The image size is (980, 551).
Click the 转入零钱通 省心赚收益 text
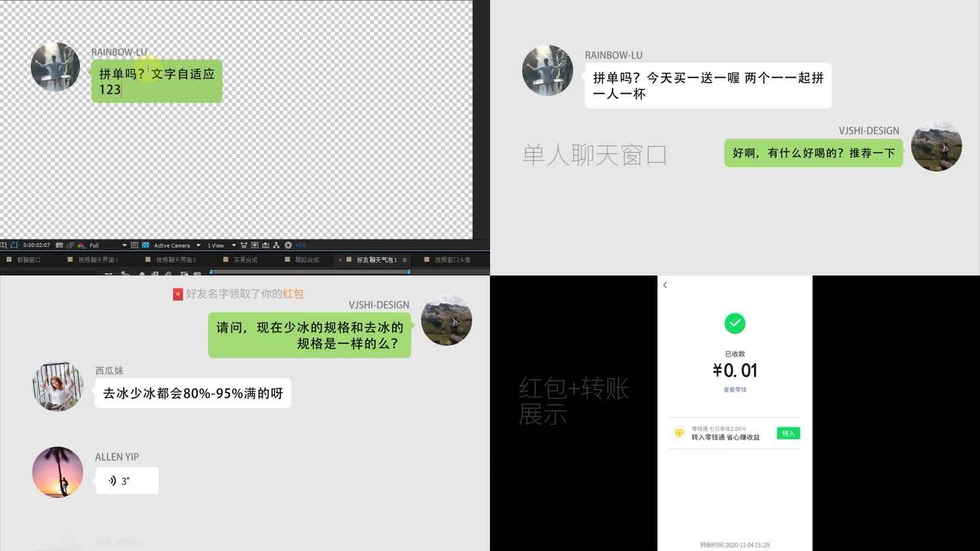tap(725, 437)
